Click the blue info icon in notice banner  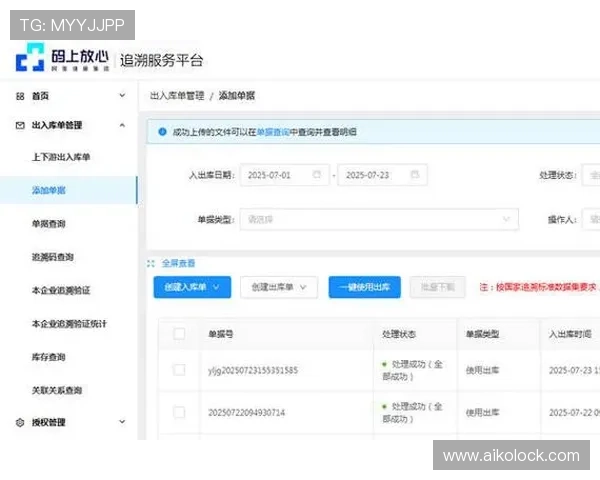click(x=162, y=132)
